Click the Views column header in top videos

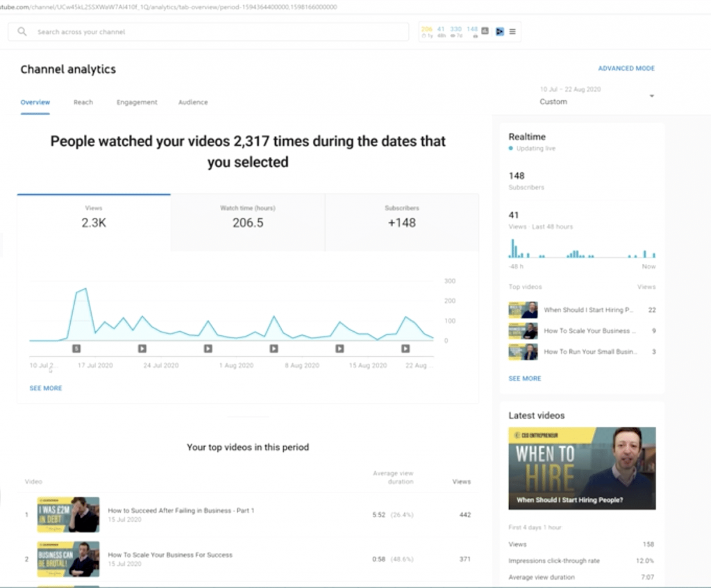coord(461,482)
